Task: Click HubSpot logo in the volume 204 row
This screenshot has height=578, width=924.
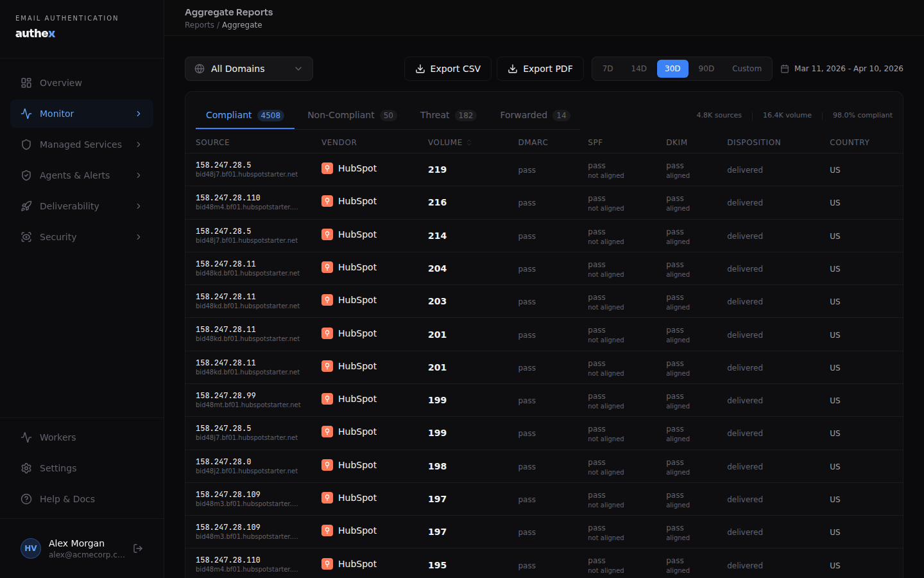Action: (x=327, y=267)
